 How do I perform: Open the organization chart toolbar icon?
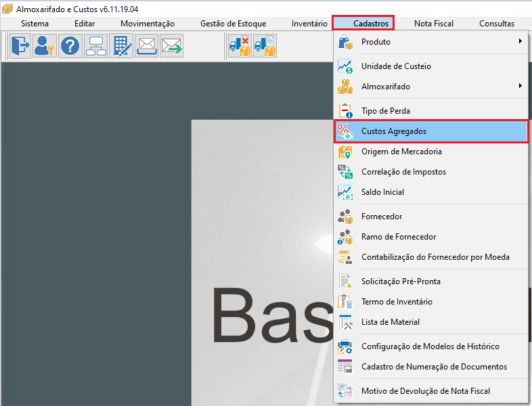[x=95, y=46]
